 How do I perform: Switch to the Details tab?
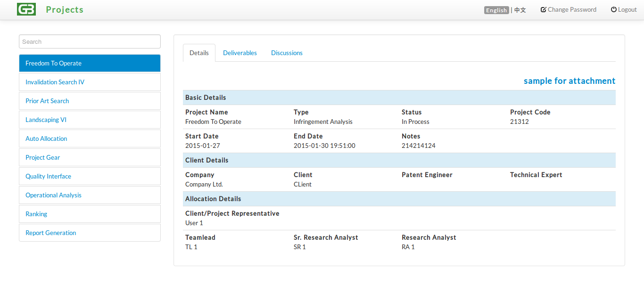pyautogui.click(x=199, y=53)
